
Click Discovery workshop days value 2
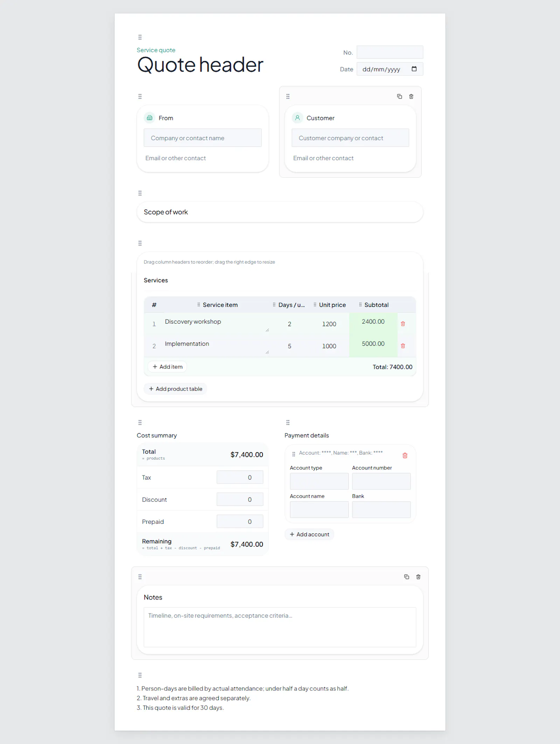click(x=289, y=324)
